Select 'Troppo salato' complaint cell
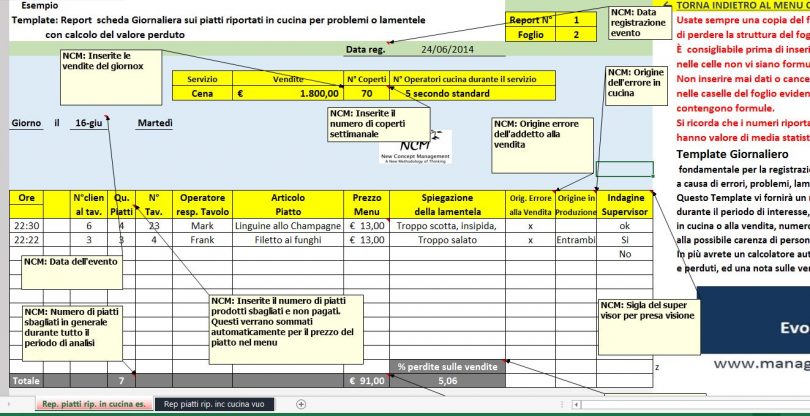 (x=447, y=240)
